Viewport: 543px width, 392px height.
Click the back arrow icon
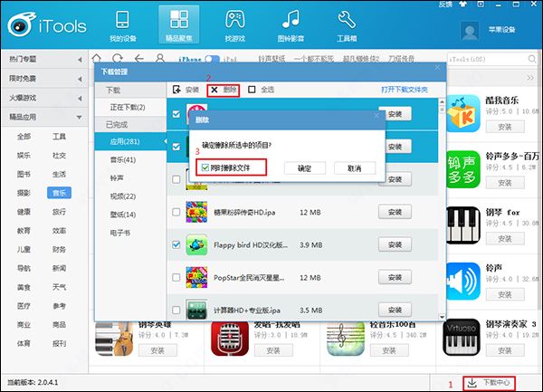pyautogui.click(x=139, y=59)
